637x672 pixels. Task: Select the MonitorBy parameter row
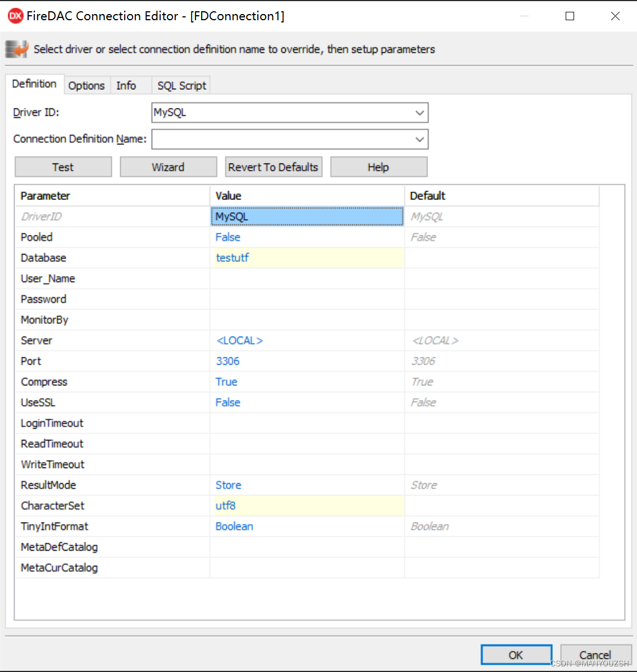307,320
